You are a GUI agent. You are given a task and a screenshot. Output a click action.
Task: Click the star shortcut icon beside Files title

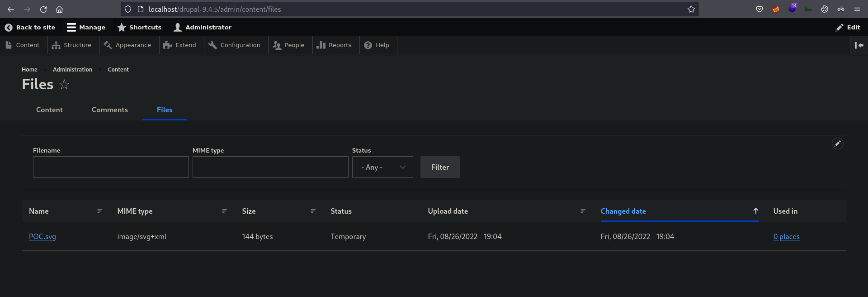64,85
